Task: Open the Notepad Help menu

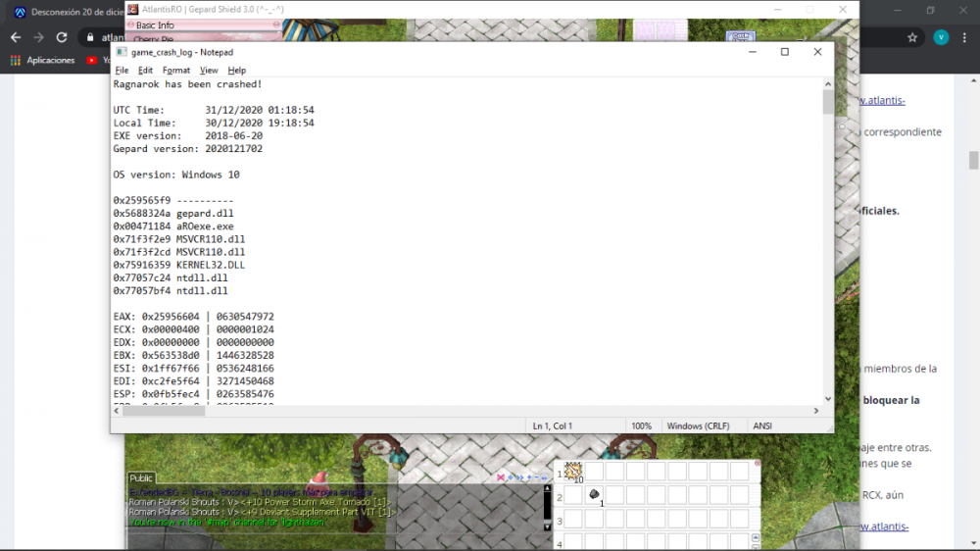Action: pos(236,71)
